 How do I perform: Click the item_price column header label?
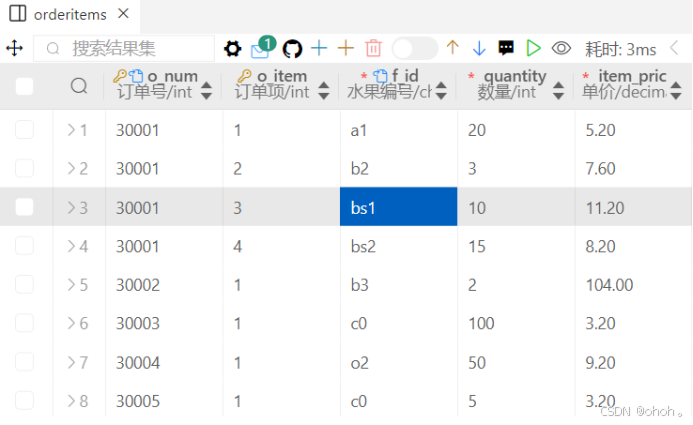[x=632, y=76]
